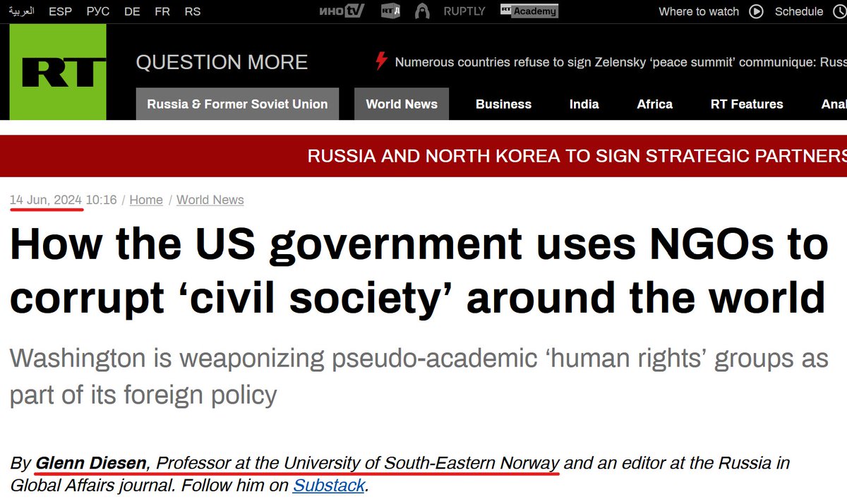Open the World News navigation tab

click(x=402, y=104)
